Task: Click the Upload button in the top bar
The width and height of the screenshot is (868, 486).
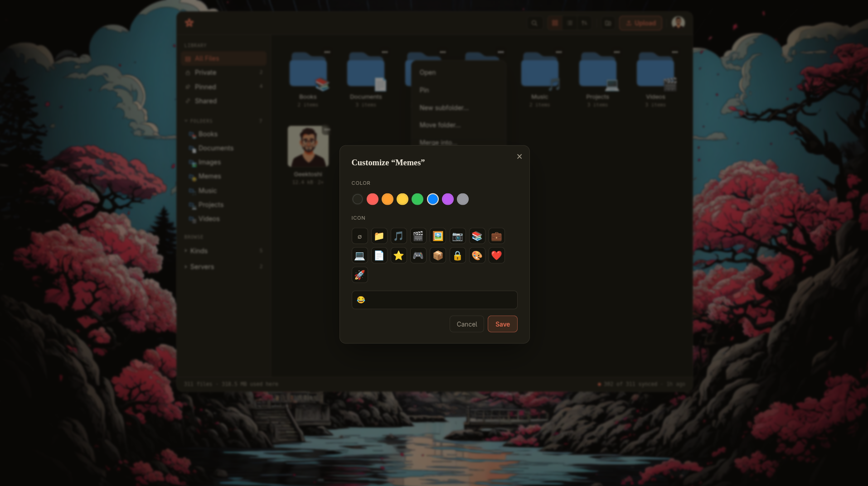Action: pos(640,23)
